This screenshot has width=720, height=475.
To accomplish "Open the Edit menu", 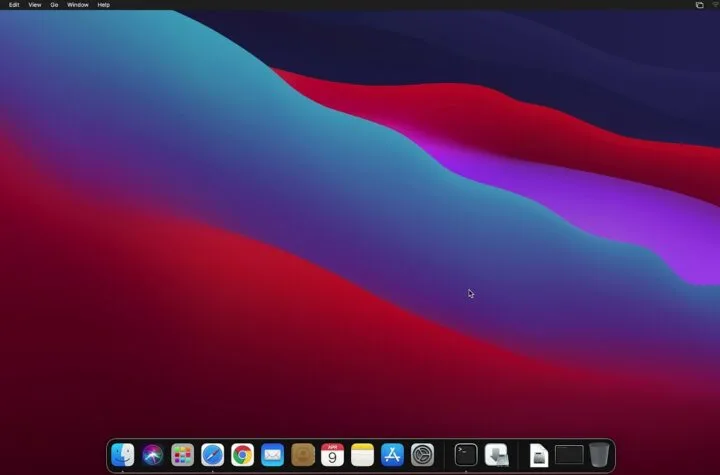I will 14,5.
